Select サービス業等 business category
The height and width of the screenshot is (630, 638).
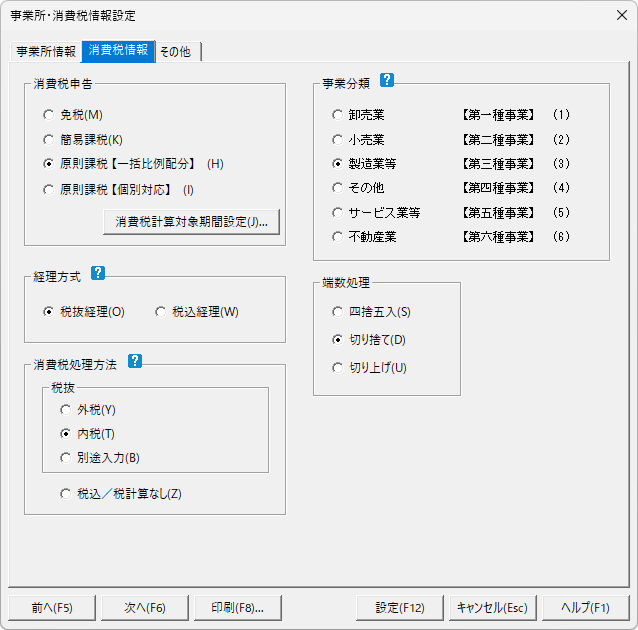[338, 212]
